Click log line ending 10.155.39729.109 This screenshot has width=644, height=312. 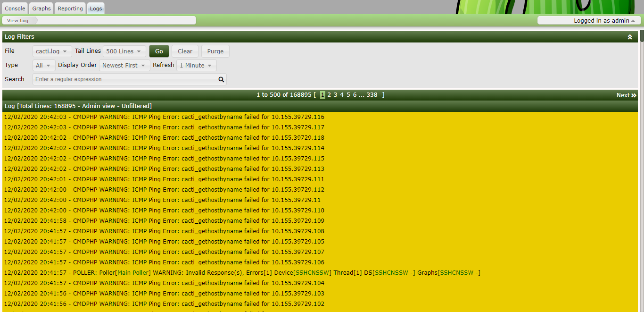164,221
